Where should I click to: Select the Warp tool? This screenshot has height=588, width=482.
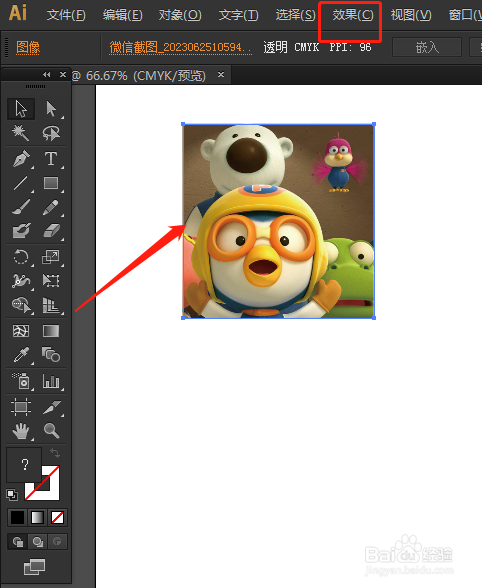[x=21, y=281]
